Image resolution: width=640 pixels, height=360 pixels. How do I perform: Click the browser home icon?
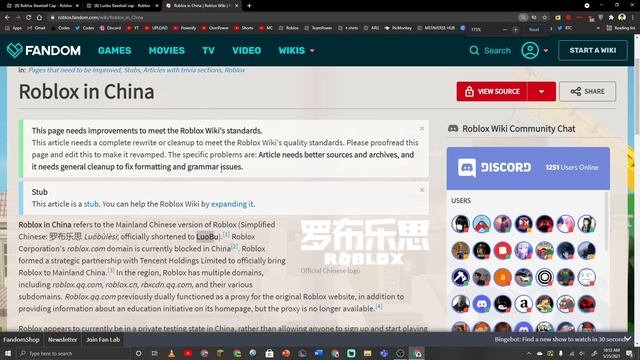39,18
